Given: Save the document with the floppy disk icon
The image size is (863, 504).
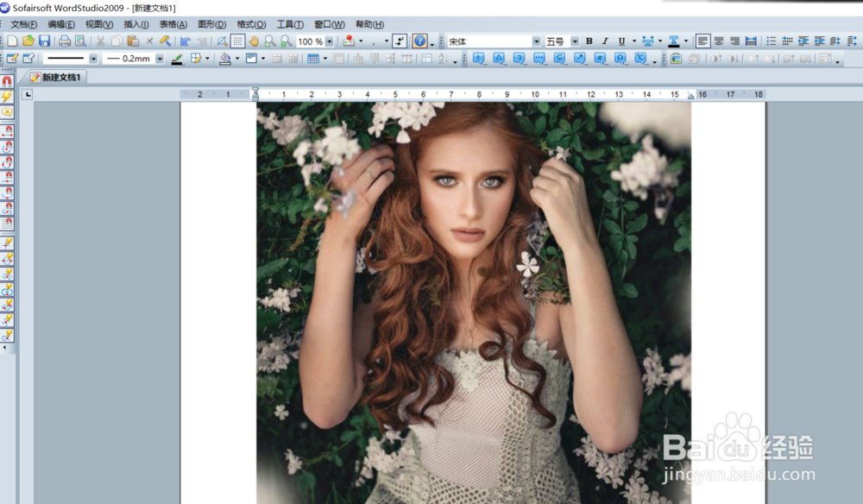Looking at the screenshot, I should 45,41.
